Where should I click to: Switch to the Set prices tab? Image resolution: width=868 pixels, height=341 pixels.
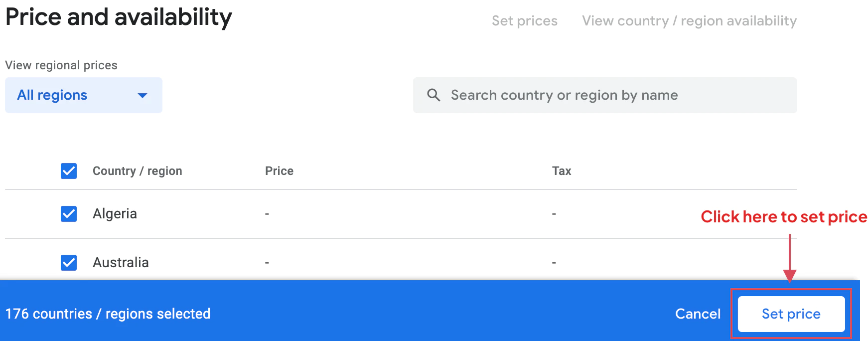(x=524, y=20)
